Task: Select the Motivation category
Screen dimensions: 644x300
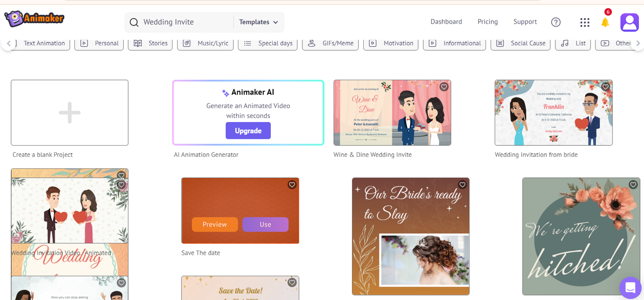Action: 391,43
